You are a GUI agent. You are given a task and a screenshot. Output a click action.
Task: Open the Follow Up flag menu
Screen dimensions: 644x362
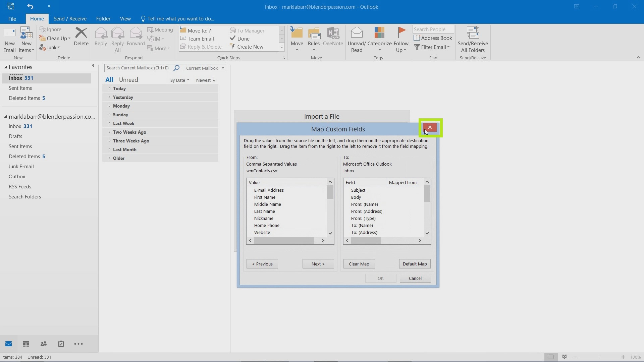401,40
